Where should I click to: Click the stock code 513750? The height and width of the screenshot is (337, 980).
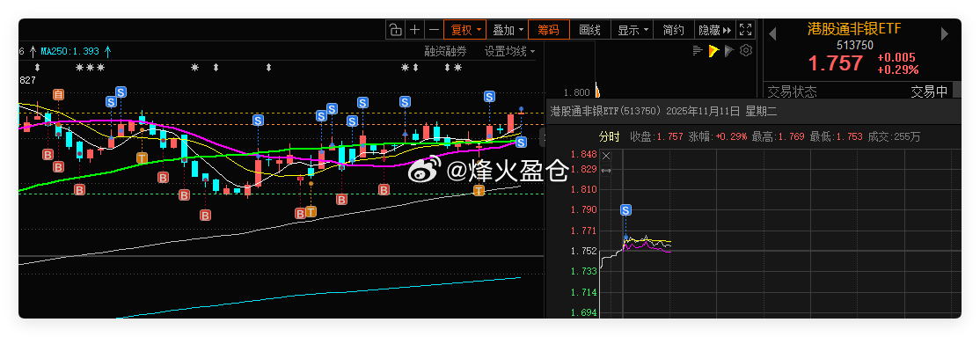point(855,45)
